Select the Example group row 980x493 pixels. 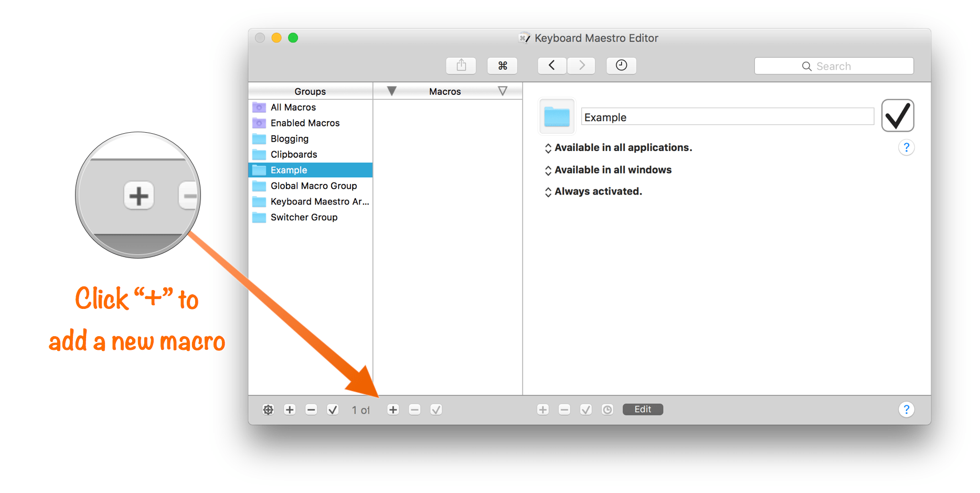click(x=311, y=170)
